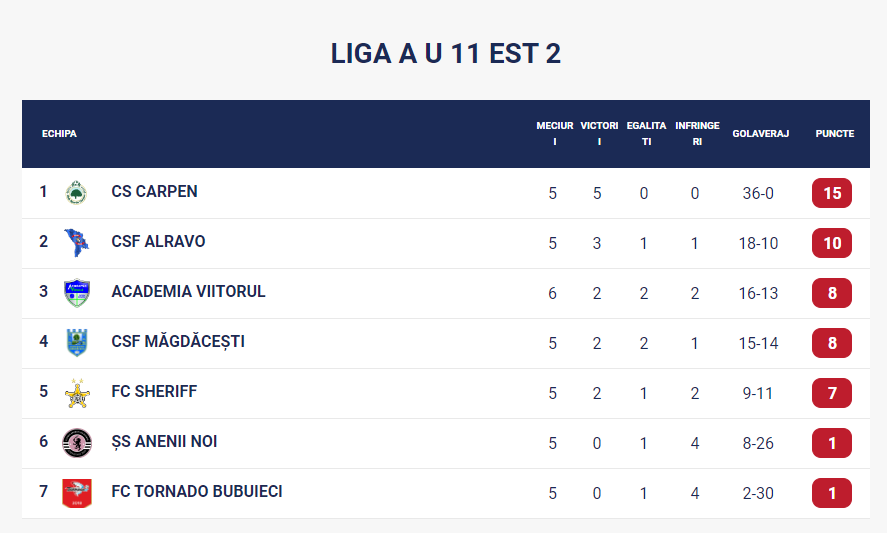Click the VICTORII column header
887x533 pixels.
tap(599, 134)
